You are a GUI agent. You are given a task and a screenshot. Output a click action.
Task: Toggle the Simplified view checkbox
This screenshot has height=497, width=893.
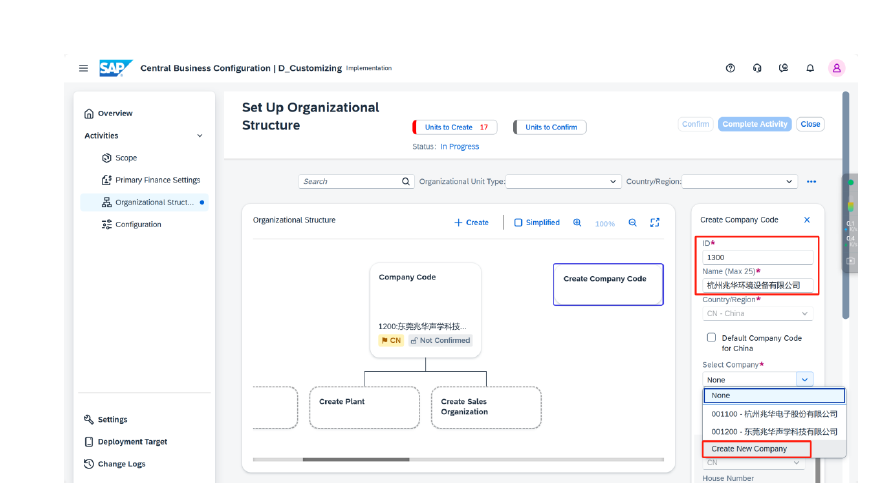point(518,223)
